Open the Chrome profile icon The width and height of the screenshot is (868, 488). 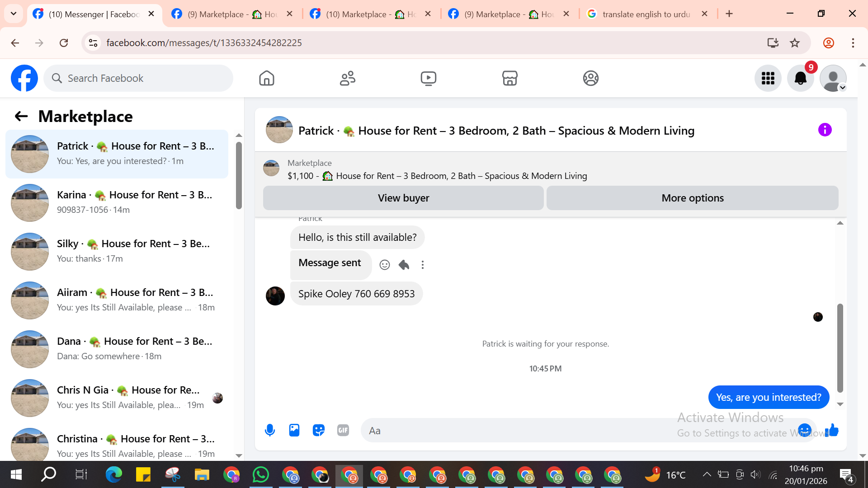tap(829, 43)
